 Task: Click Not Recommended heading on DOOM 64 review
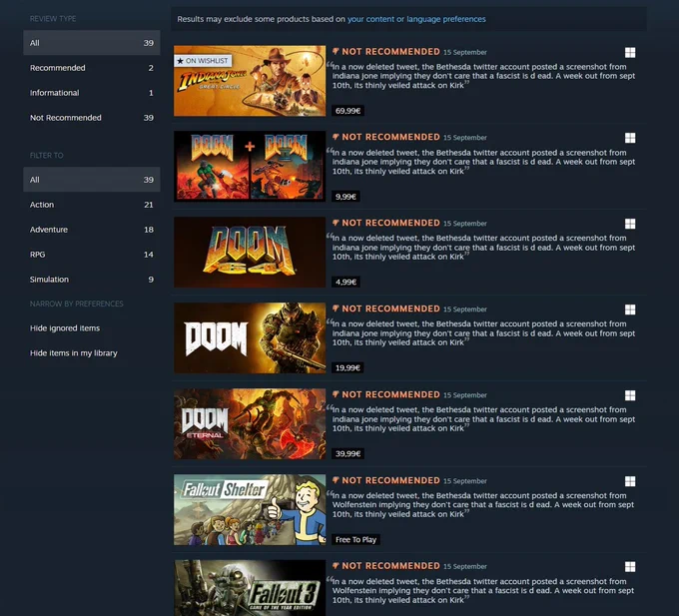390,223
